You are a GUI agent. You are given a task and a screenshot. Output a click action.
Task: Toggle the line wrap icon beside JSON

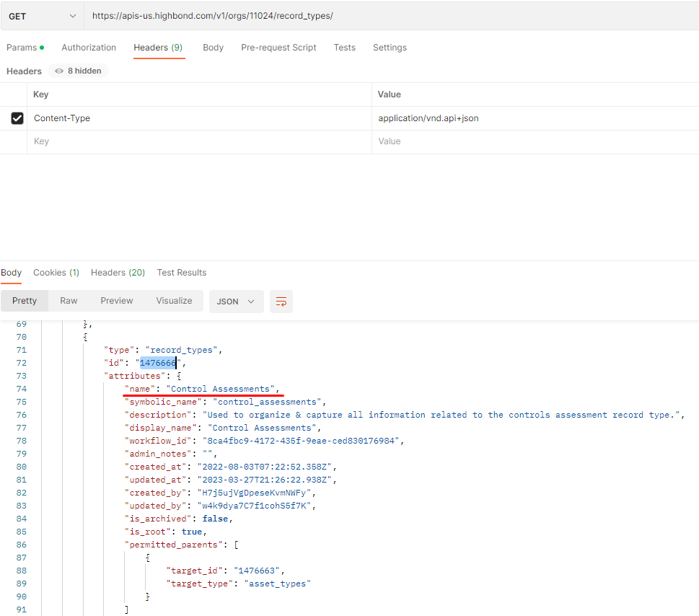[x=281, y=302]
